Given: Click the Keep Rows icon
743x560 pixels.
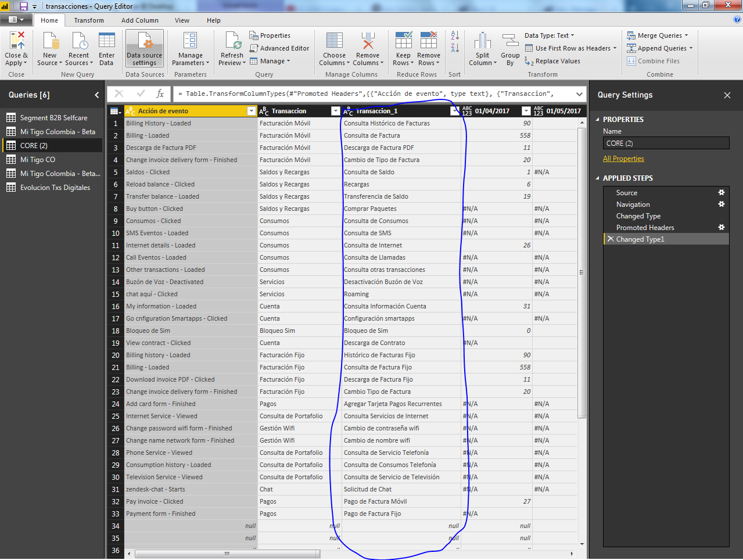Looking at the screenshot, I should 403,41.
